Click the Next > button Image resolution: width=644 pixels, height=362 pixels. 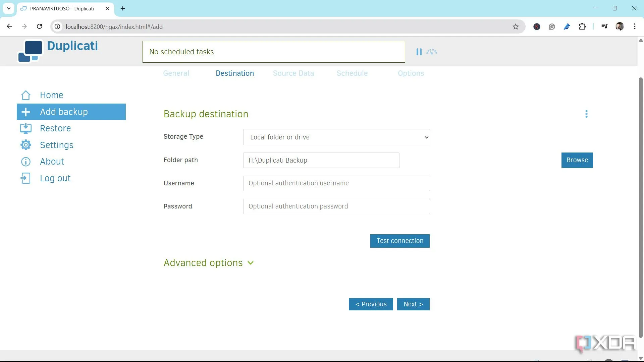413,304
